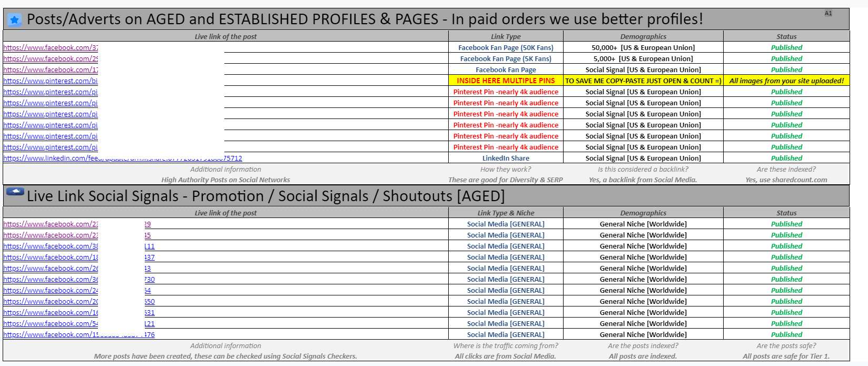
Task: Select the Live Link Social Signals section title
Action: tap(265, 196)
